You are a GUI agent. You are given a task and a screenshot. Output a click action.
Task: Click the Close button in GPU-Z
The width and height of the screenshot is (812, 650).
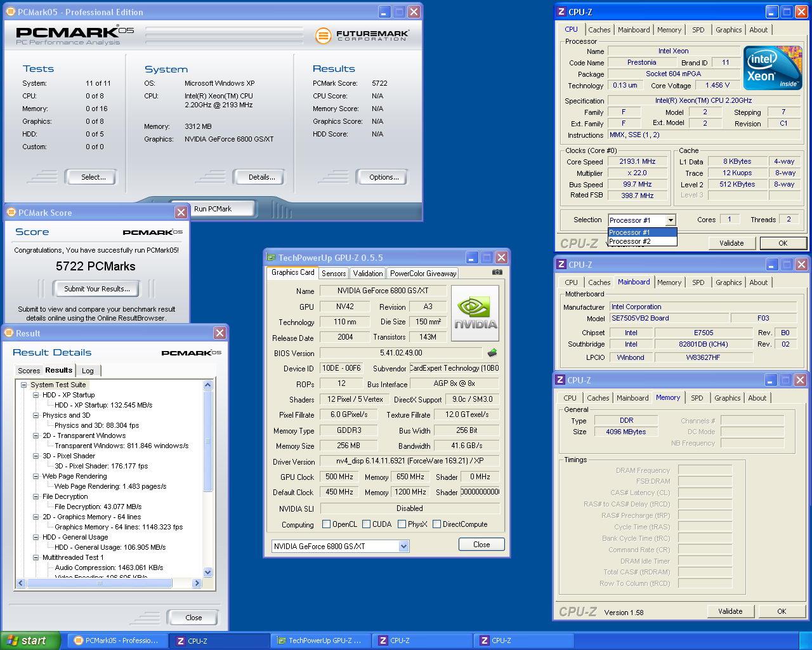tap(481, 545)
